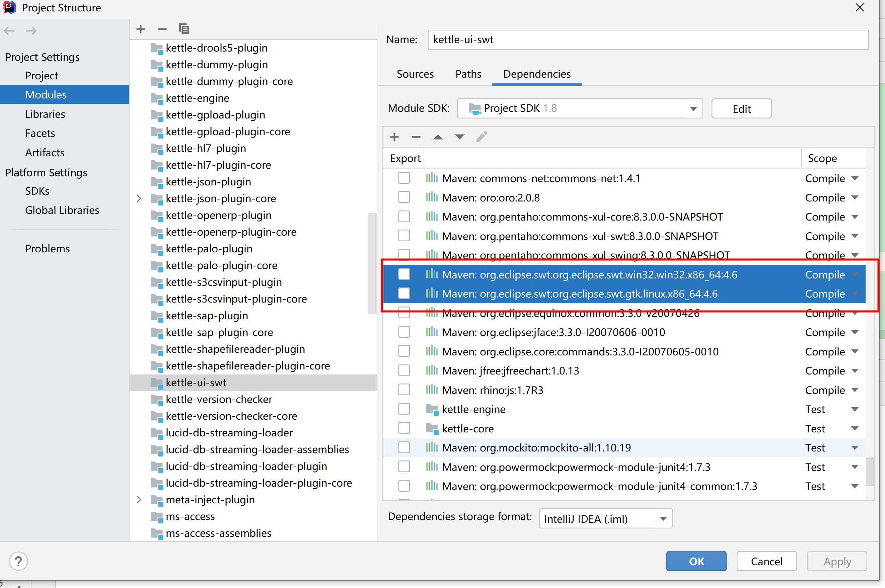Image resolution: width=885 pixels, height=588 pixels.
Task: Click the OK button
Action: pos(696,561)
